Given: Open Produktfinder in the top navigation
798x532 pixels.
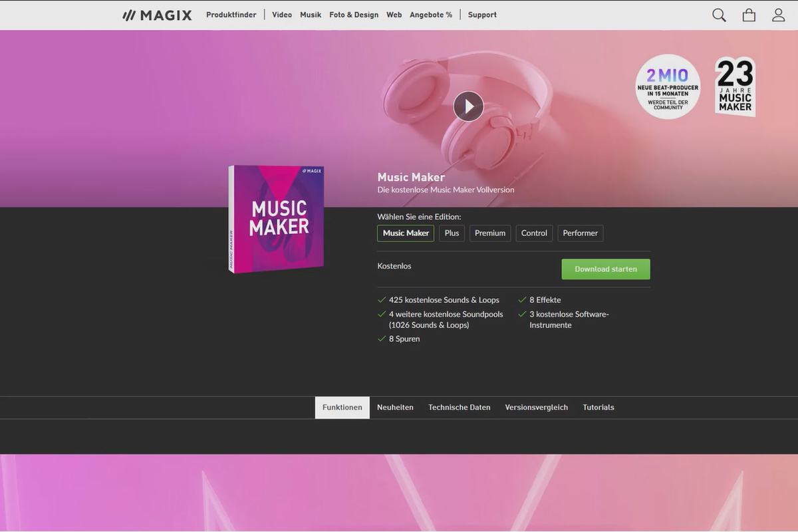Looking at the screenshot, I should click(231, 15).
